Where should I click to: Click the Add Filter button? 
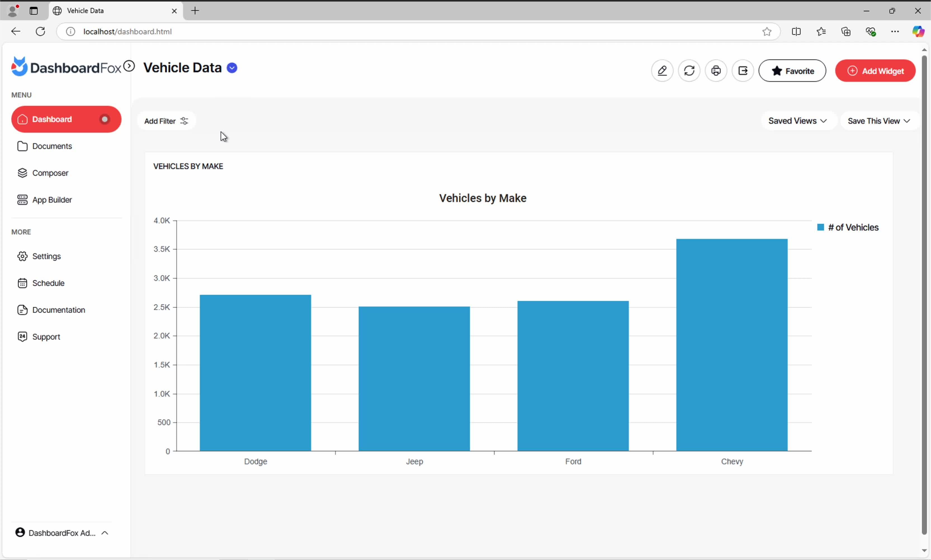pos(166,121)
